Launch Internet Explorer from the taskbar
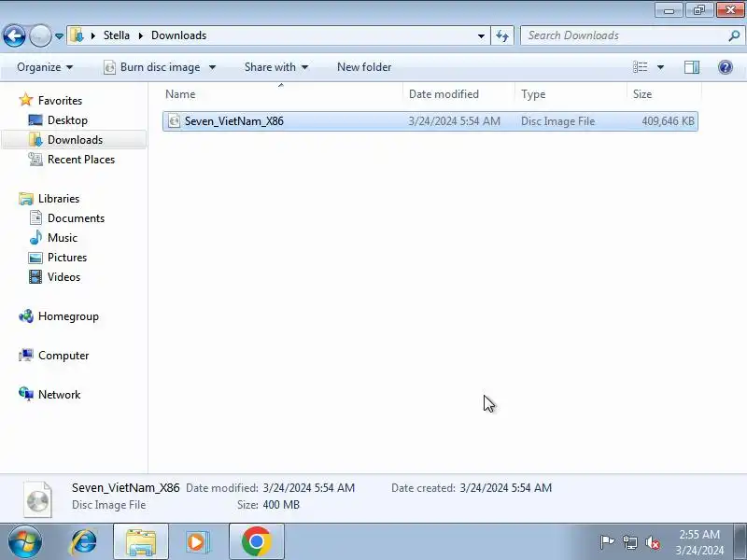This screenshot has width=747, height=560. pos(83,541)
